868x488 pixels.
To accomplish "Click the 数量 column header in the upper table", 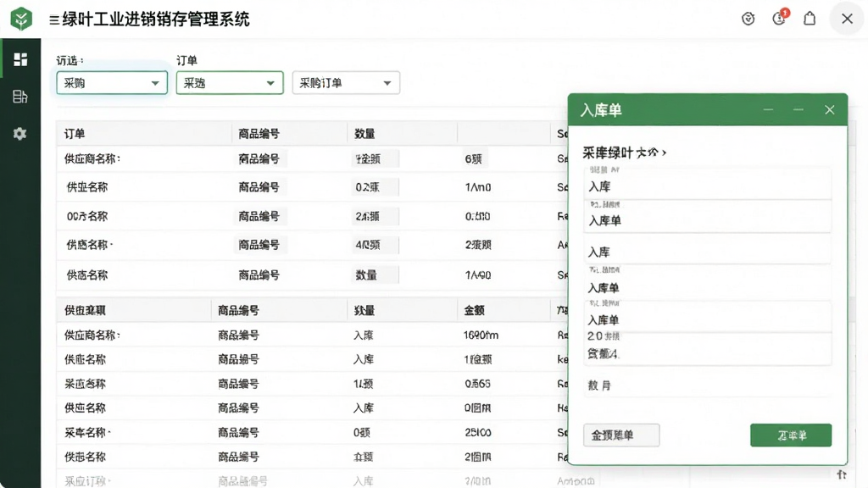I will (x=364, y=133).
